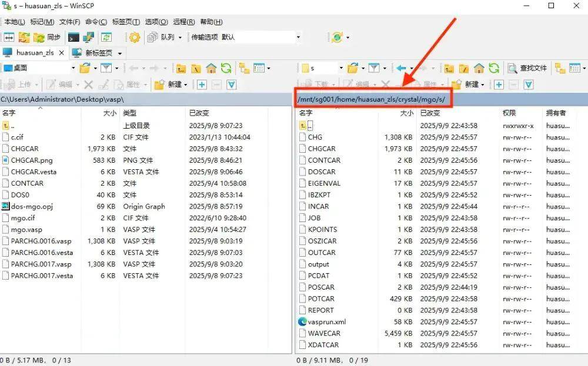This screenshot has width=588, height=366.
Task: Open remote directory 's' dropdown
Action: click(x=340, y=68)
